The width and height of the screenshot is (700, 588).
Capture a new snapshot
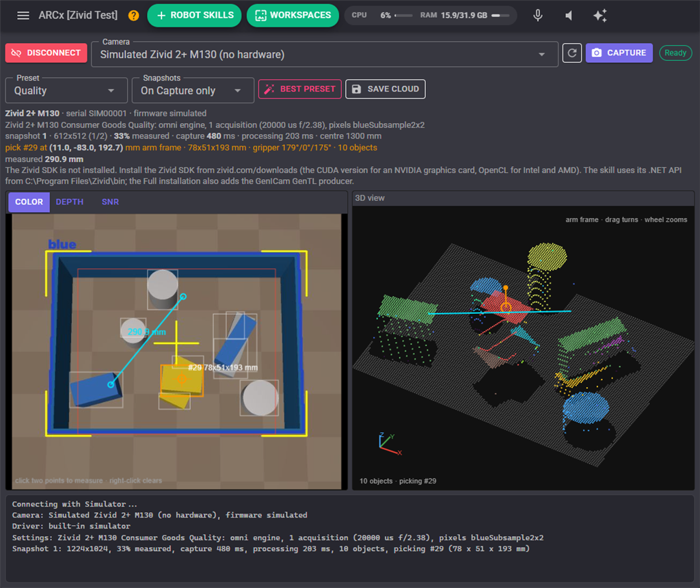coord(619,53)
